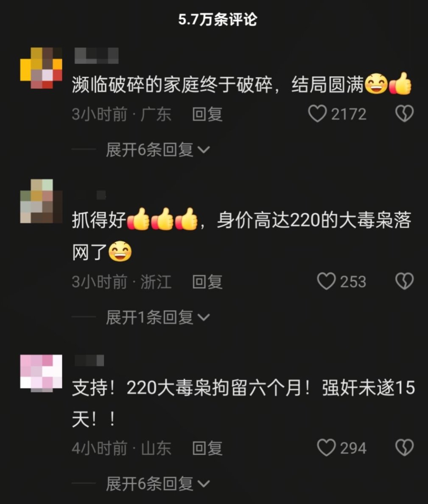This screenshot has height=504, width=428.
Task: Expand 6 replies under the Shandong comment
Action: (x=158, y=484)
